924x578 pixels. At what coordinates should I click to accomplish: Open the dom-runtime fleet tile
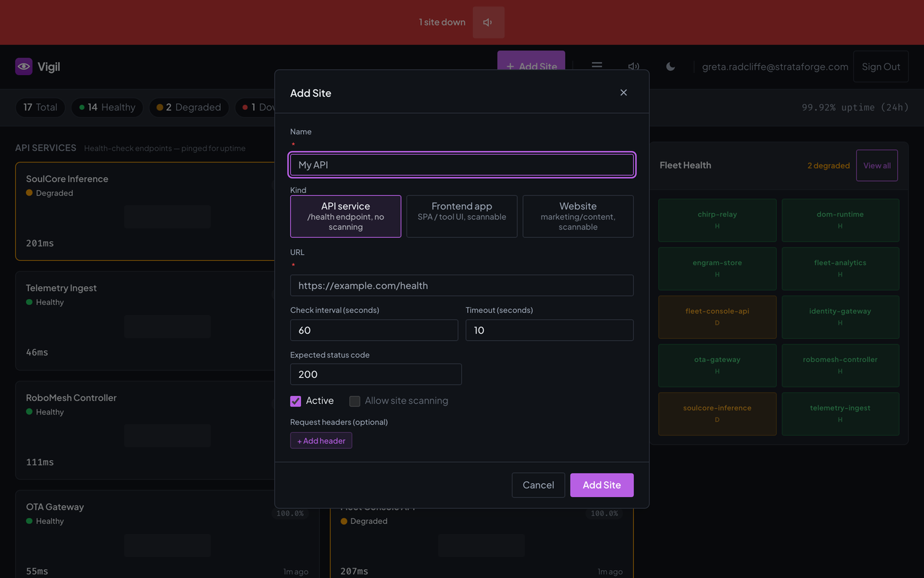pyautogui.click(x=840, y=220)
